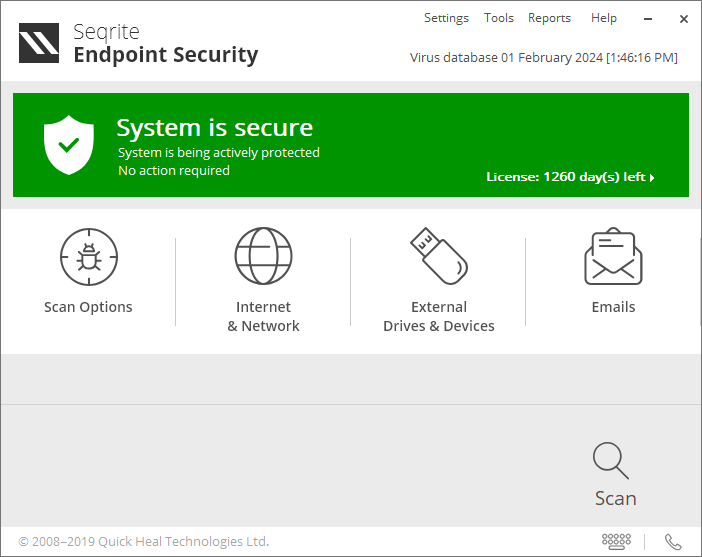Click the magnifying glass Scan icon
Screen dimensions: 702x557
(x=611, y=461)
